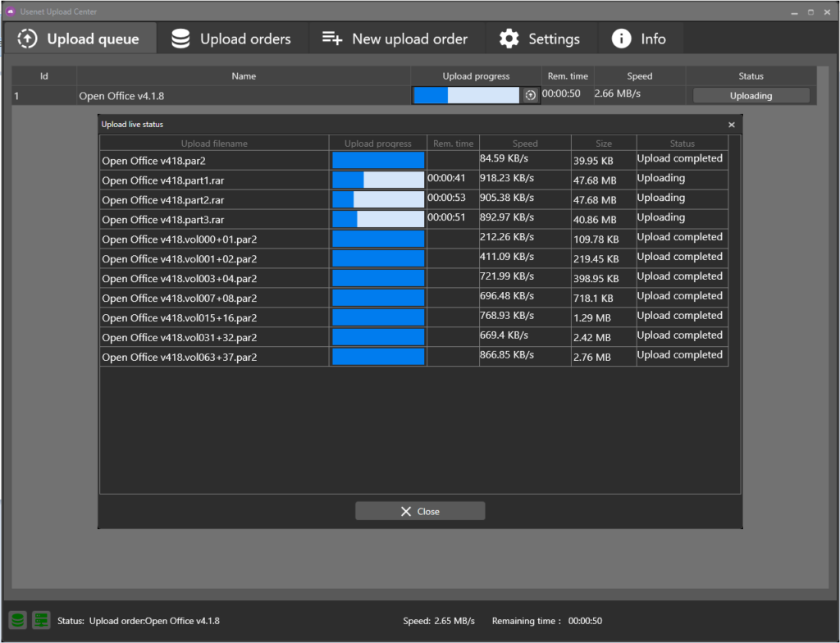Switch to Upload orders tab
The width and height of the screenshot is (840, 643).
[x=231, y=39]
